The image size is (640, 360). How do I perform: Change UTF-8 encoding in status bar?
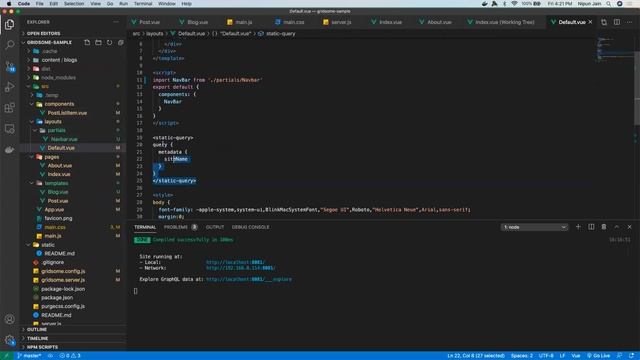(x=546, y=356)
